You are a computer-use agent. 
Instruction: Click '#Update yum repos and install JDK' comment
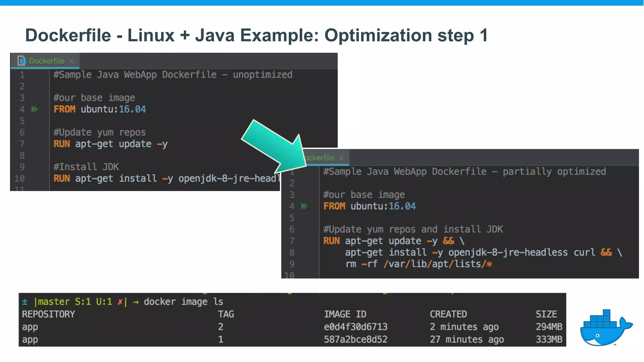coord(413,229)
